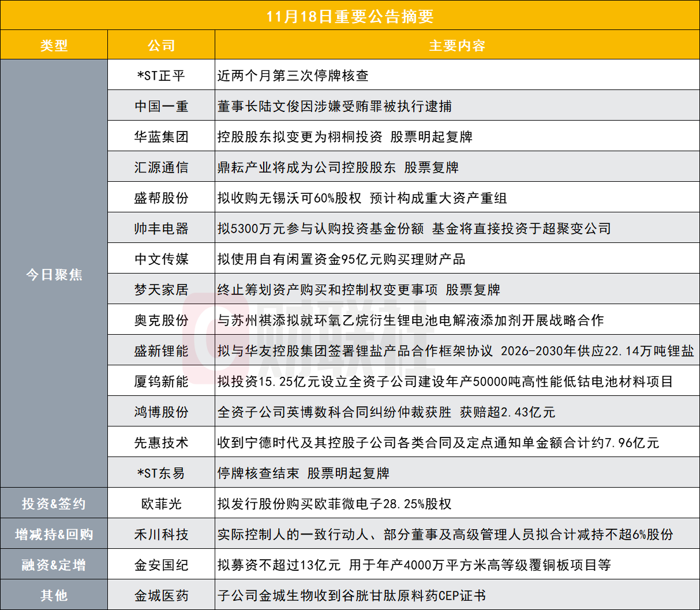This screenshot has width=700, height=610.
Task: Click text about 95亿元 wealth management purchase
Action: click(342, 259)
